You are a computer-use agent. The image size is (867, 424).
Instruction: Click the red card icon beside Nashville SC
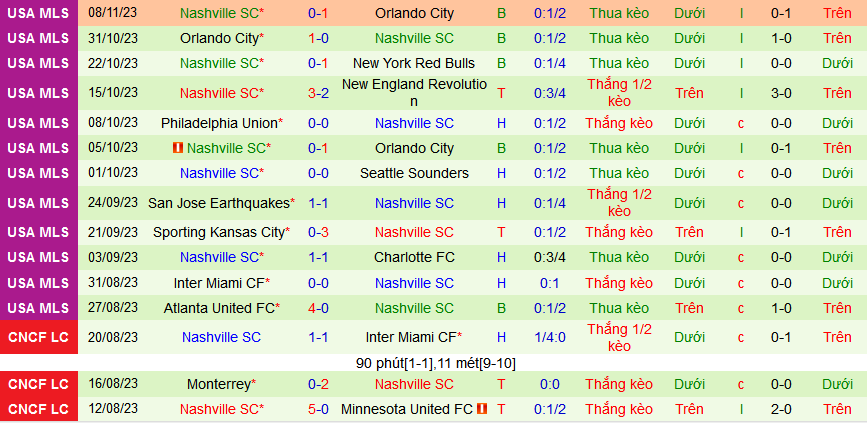click(177, 148)
